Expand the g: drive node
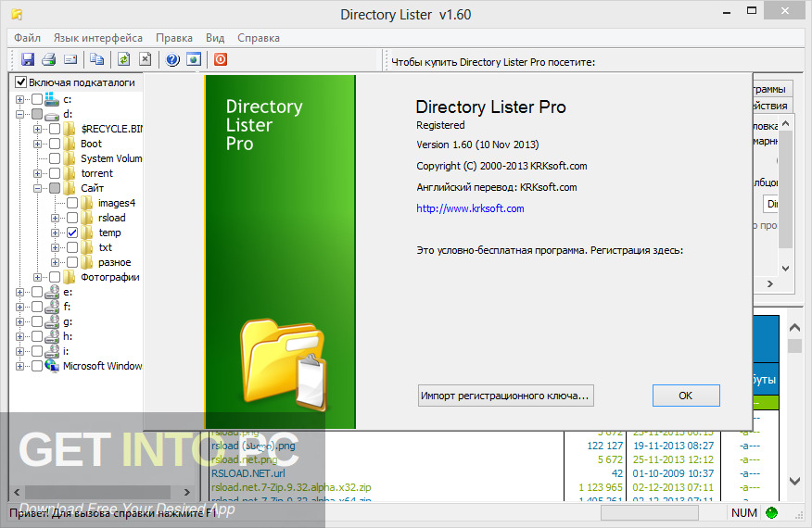 (19, 322)
